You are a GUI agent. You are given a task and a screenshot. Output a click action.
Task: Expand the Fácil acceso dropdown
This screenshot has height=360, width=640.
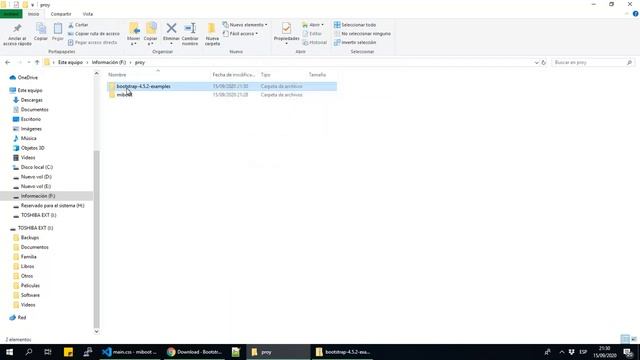[240, 33]
